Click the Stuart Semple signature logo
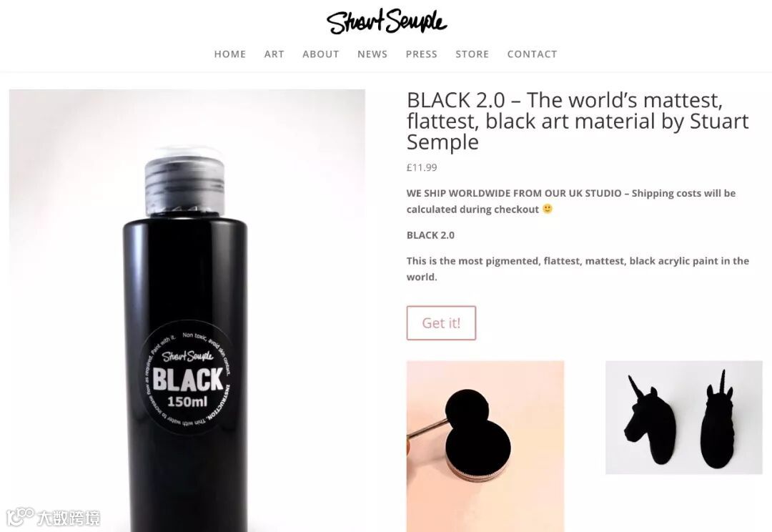 387,22
